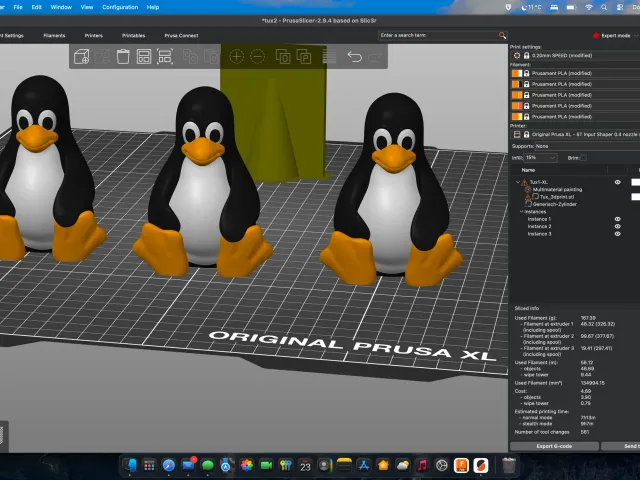Open the File menu

(18, 7)
